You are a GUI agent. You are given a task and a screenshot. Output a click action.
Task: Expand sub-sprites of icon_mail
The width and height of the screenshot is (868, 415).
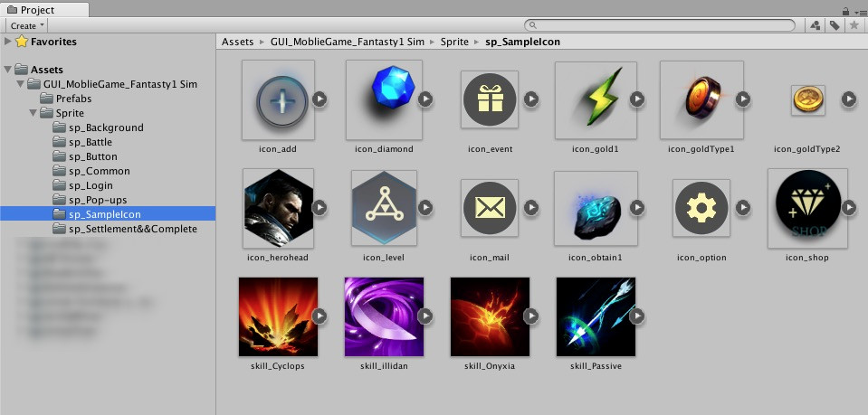(x=531, y=208)
